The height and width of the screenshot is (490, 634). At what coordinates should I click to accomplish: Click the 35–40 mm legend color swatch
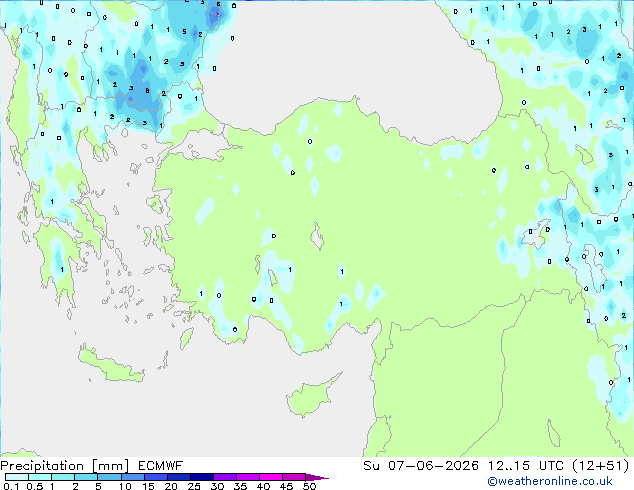pyautogui.click(x=247, y=477)
